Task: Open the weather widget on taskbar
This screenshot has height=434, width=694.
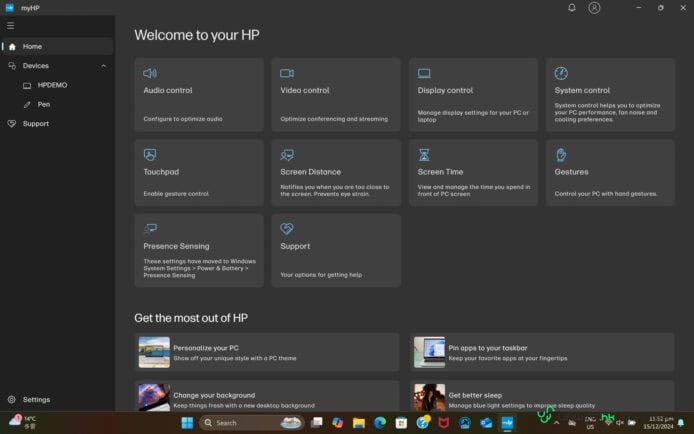Action: 23,422
